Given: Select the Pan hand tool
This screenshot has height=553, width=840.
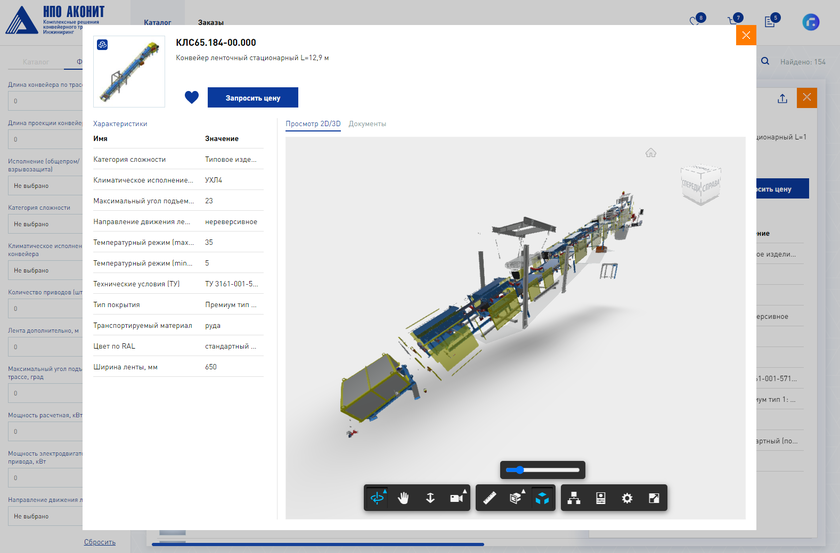Looking at the screenshot, I should [404, 498].
